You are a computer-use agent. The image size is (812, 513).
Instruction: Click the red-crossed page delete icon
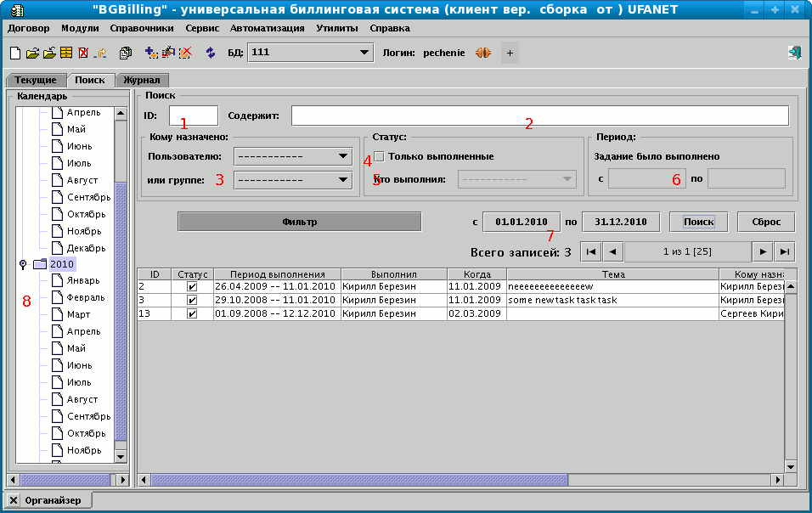pos(82,53)
